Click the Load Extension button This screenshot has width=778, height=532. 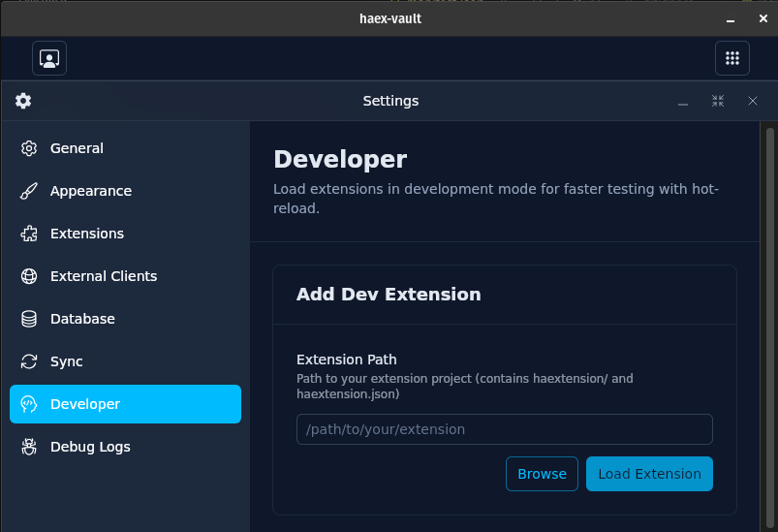(x=649, y=474)
